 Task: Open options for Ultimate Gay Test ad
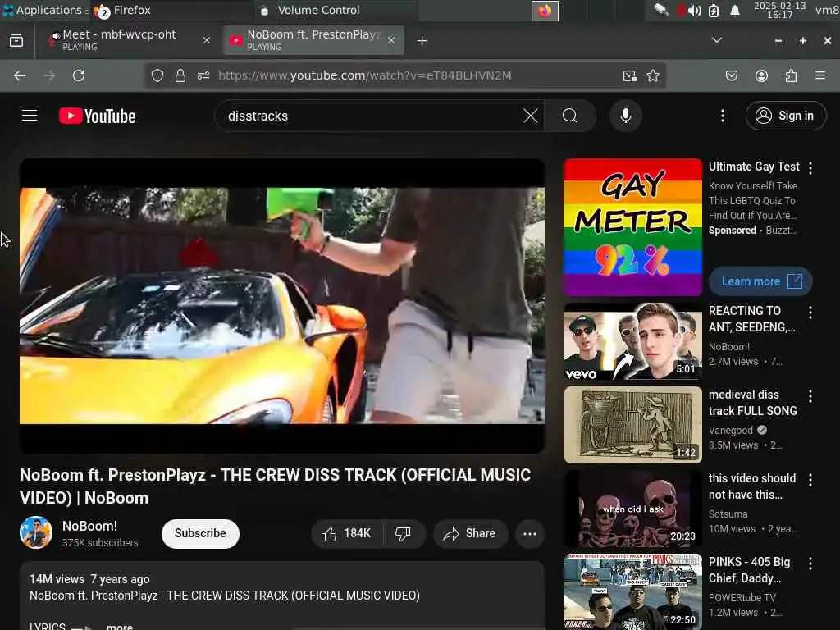coord(810,168)
